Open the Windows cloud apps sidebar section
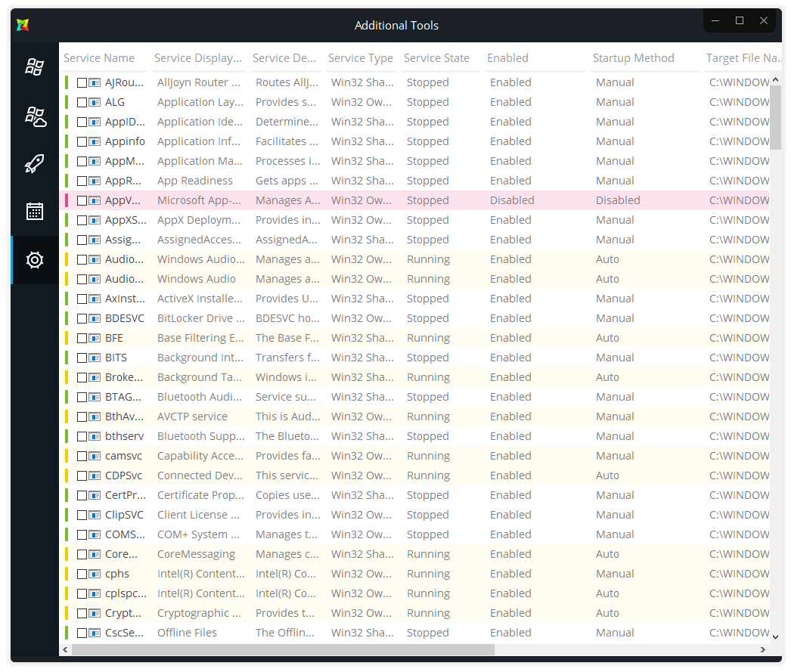Viewport: 791px width, 672px height. [x=36, y=116]
